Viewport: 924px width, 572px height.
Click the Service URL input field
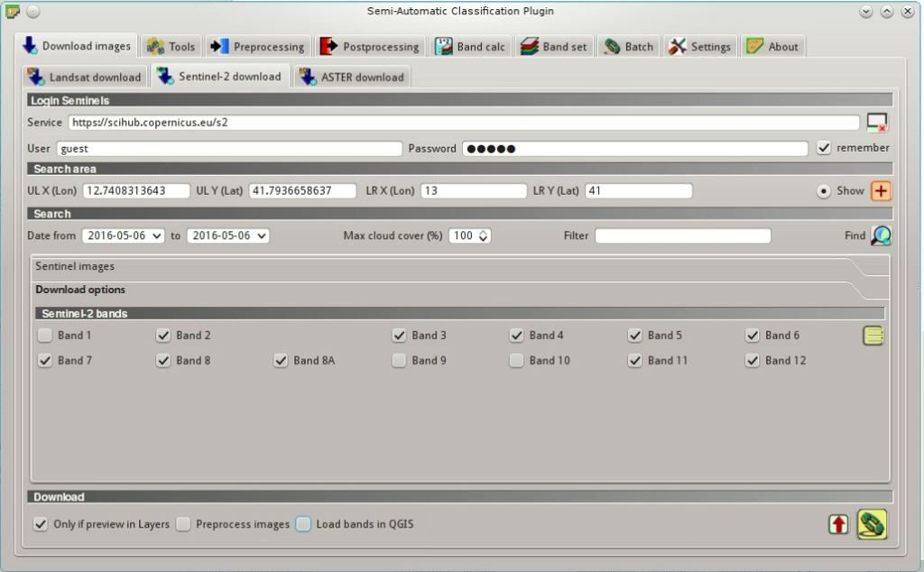(464, 123)
